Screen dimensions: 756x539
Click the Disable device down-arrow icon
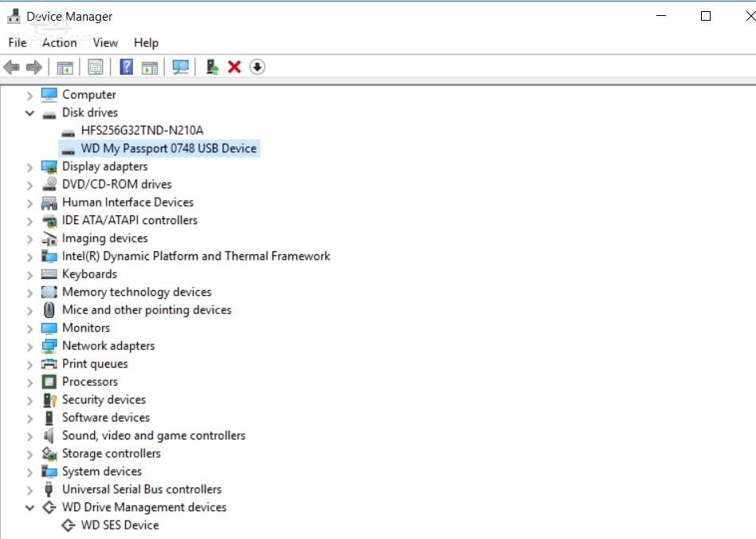(x=257, y=67)
